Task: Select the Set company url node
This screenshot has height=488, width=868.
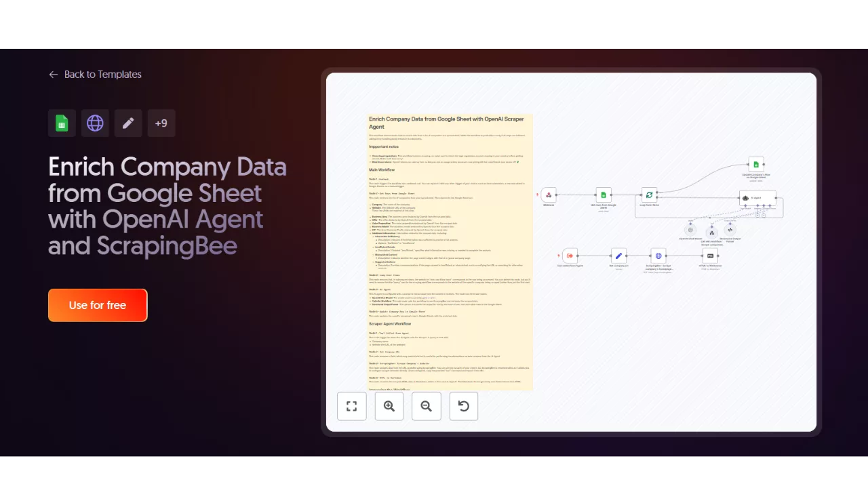Action: [x=618, y=256]
